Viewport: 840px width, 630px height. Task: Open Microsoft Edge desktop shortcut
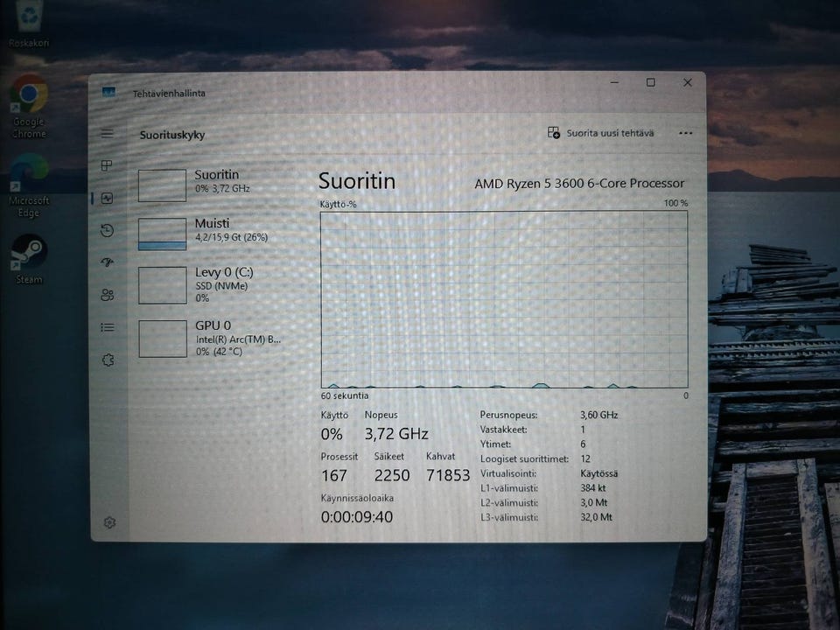(29, 185)
